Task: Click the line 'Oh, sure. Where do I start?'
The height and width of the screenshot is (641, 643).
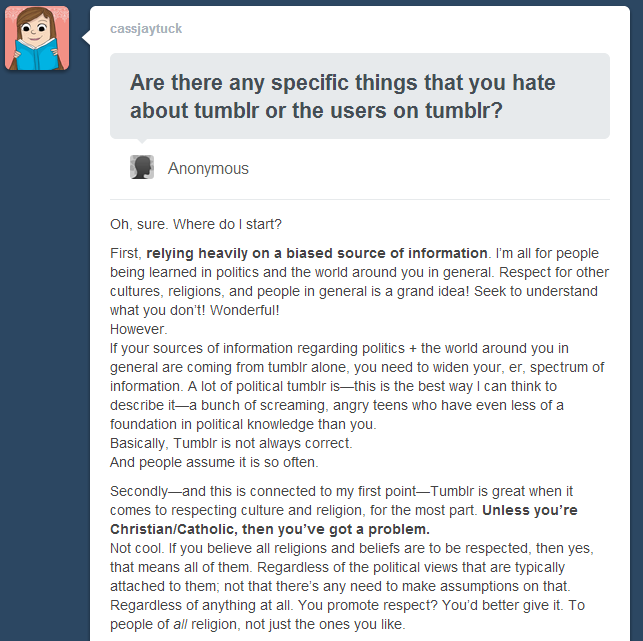Action: 196,224
